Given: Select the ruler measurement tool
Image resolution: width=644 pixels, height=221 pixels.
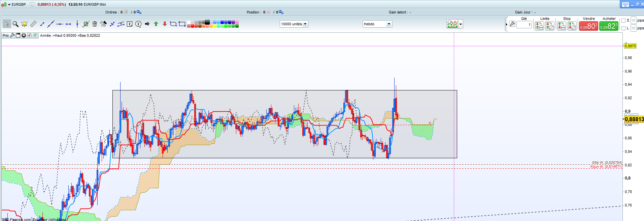Looking at the screenshot, I should pos(33,24).
